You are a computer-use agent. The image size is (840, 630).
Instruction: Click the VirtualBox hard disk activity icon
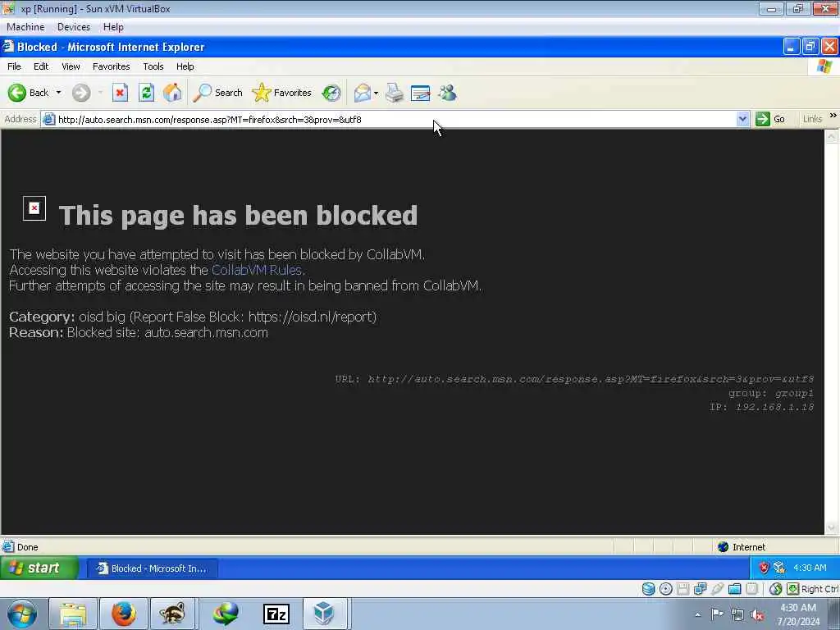point(648,589)
